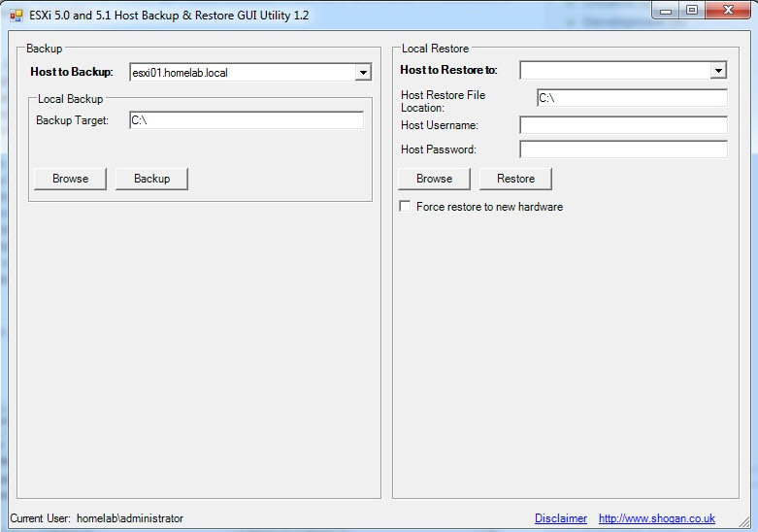Enable Force restore to new hardware
This screenshot has width=758, height=532.
tap(405, 207)
